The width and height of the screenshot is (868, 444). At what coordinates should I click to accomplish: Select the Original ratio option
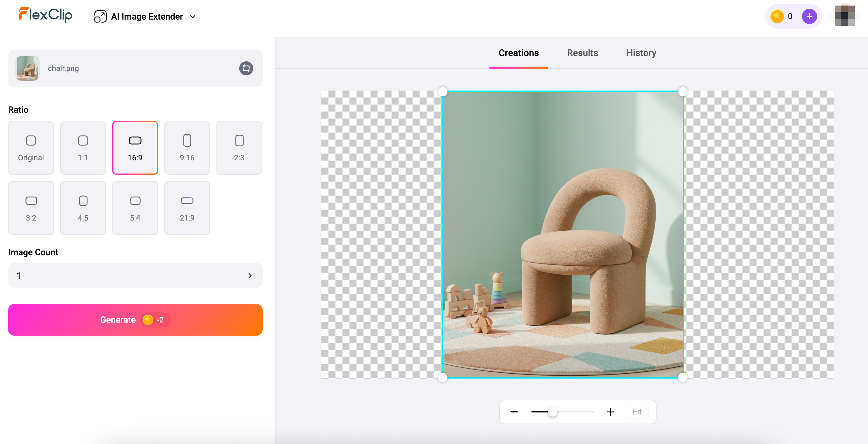coord(31,148)
